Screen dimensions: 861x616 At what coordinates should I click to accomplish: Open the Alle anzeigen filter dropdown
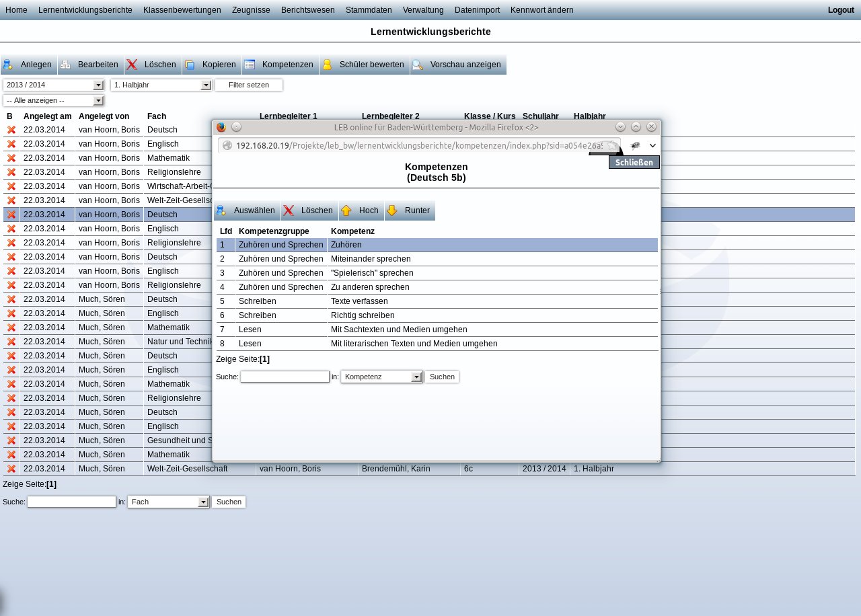[98, 100]
